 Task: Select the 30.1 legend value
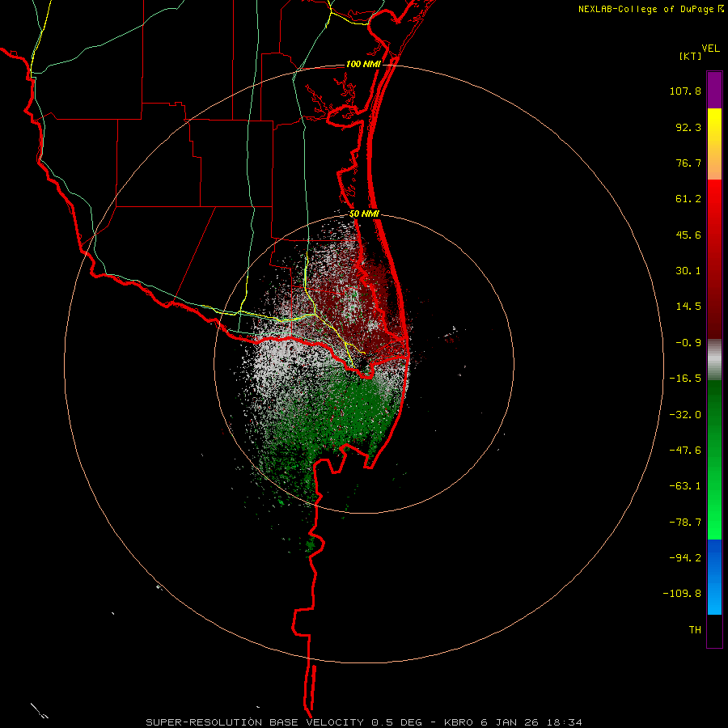[688, 271]
